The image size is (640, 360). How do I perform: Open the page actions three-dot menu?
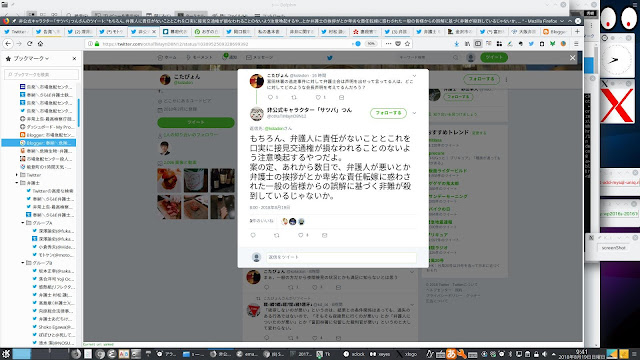(388, 44)
